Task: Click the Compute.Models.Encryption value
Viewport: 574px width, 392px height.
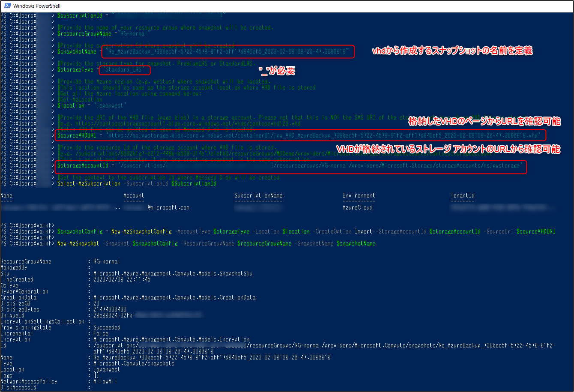Action: (x=171, y=339)
